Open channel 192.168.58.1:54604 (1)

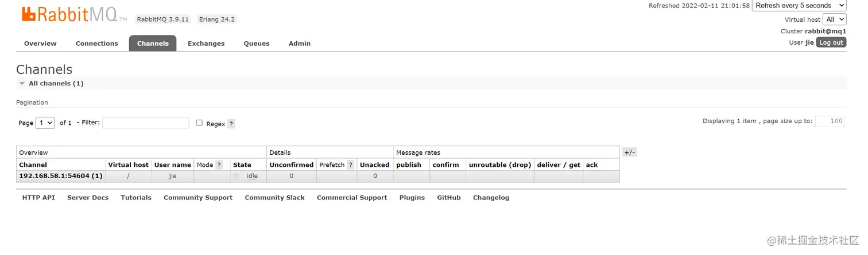(x=61, y=176)
